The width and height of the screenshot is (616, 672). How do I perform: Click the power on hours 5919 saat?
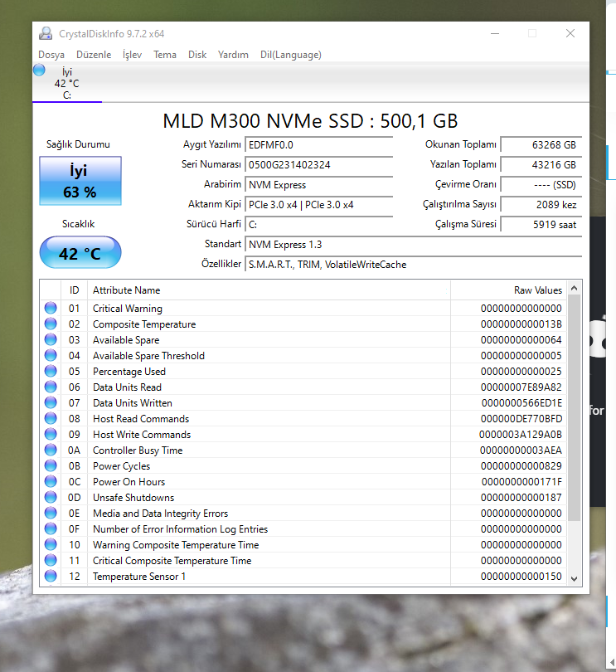click(x=541, y=225)
